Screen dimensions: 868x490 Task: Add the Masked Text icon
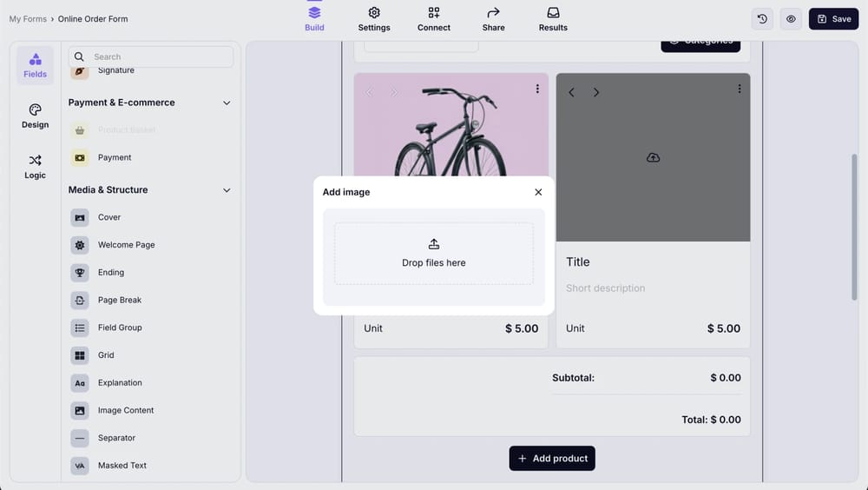(x=80, y=466)
